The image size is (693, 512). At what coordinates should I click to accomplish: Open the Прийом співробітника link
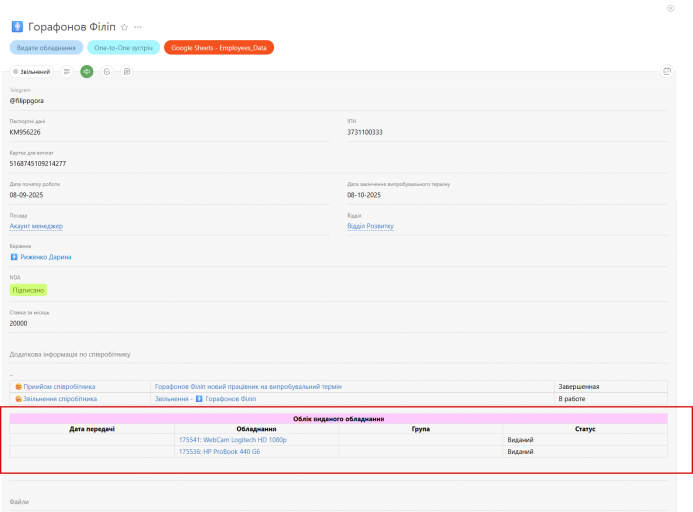tap(59, 386)
